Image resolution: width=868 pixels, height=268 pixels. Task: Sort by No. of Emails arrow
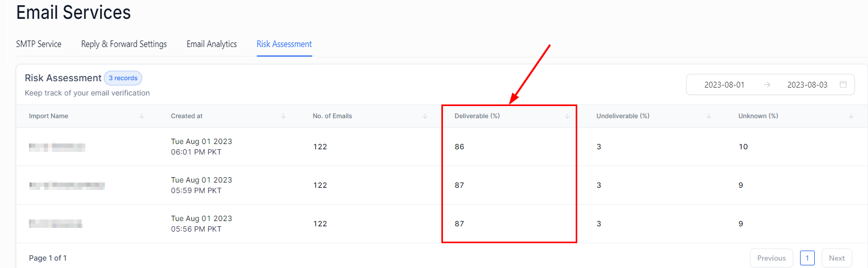click(x=425, y=116)
